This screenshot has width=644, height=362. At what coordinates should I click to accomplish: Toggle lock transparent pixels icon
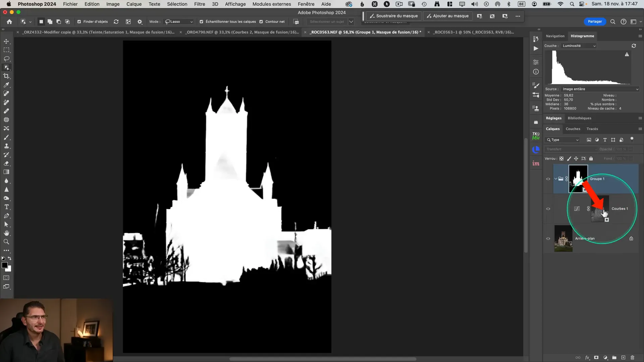561,159
